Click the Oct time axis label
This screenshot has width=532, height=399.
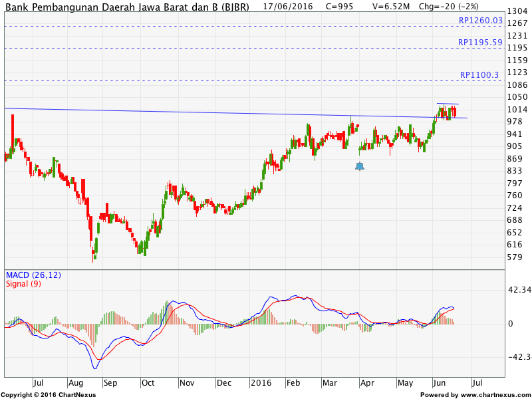tap(148, 383)
